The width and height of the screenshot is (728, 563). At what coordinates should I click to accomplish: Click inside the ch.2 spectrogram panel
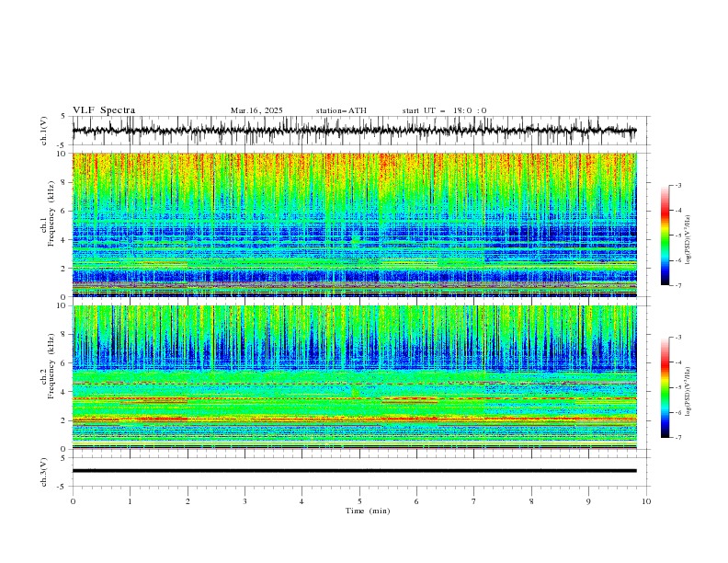[x=354, y=377]
